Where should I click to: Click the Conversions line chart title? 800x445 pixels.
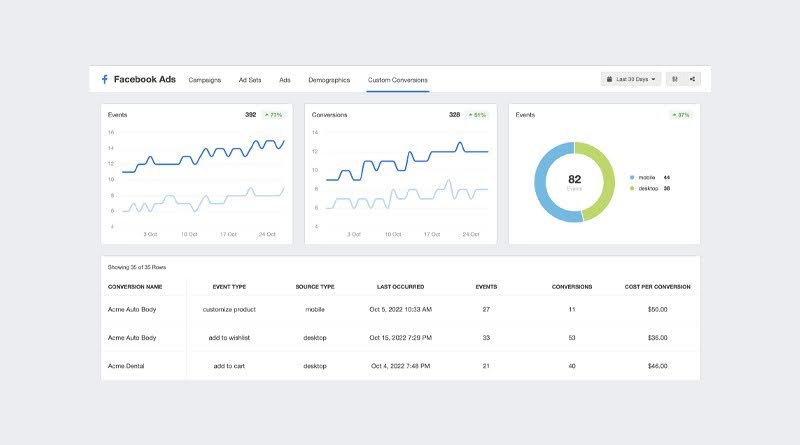329,115
